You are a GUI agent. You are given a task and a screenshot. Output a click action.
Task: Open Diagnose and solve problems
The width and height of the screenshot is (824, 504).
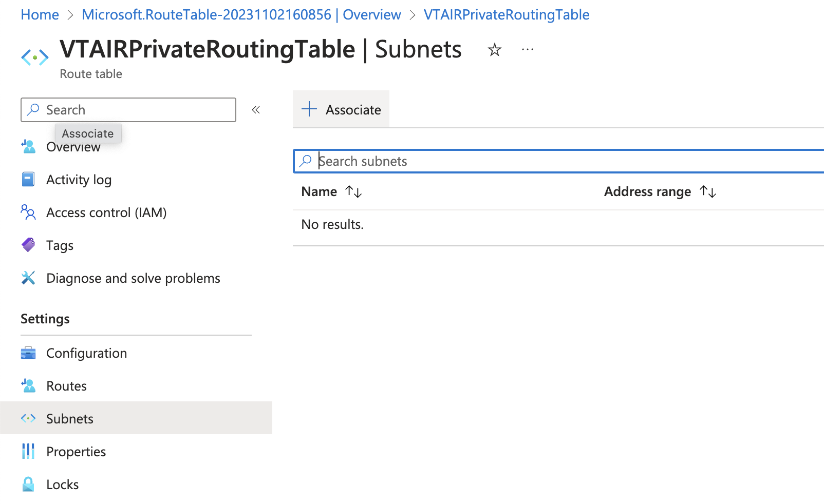tap(133, 278)
